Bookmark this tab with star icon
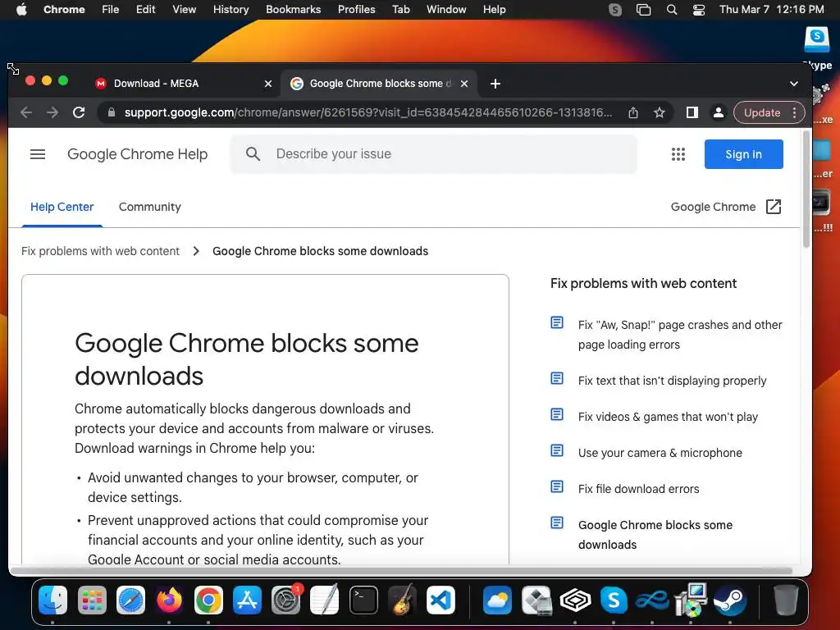 point(660,112)
